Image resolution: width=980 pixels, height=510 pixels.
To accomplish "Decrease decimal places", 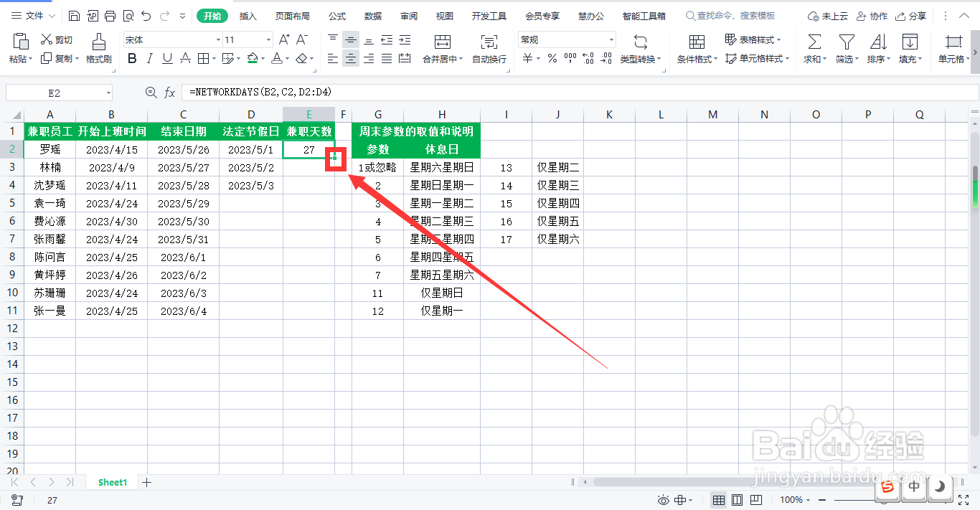I will (606, 59).
